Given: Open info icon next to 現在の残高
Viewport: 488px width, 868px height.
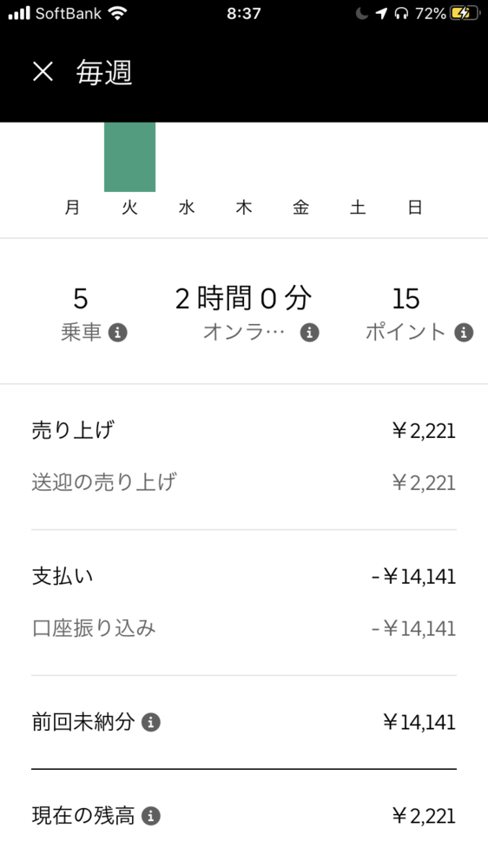Looking at the screenshot, I should 150,816.
